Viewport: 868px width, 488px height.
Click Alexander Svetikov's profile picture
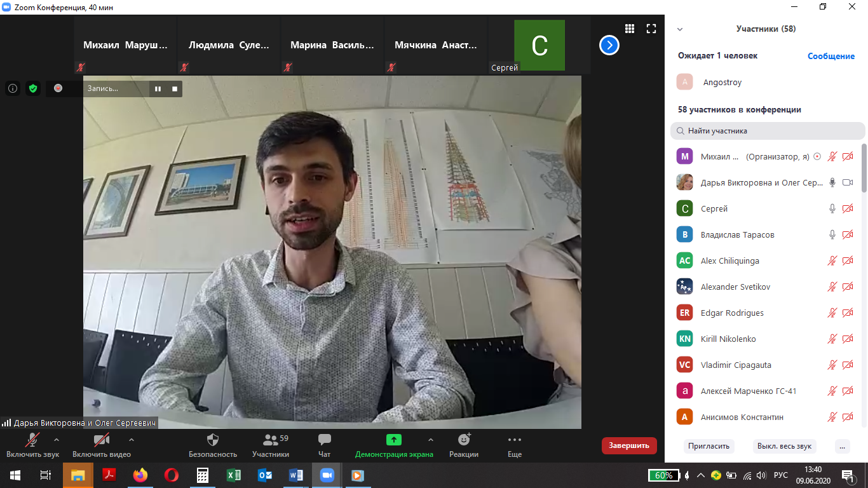pyautogui.click(x=684, y=287)
